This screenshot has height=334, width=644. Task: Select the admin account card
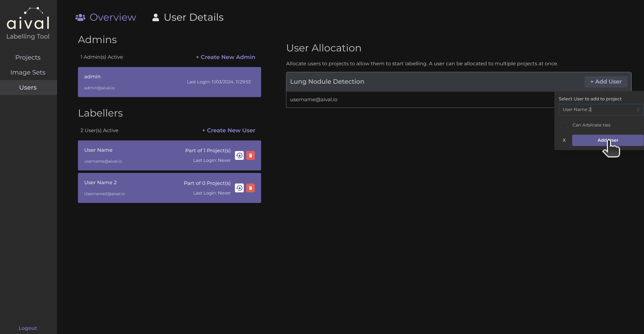(x=169, y=82)
